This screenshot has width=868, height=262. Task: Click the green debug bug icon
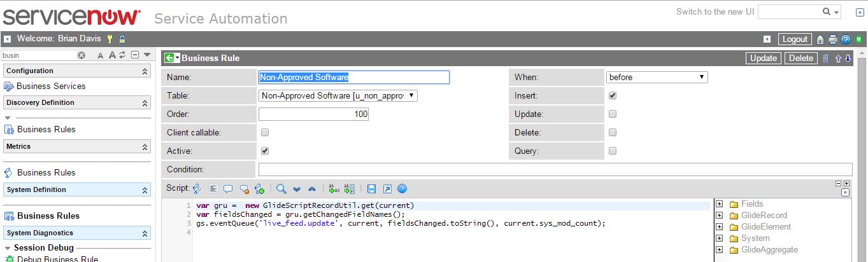858,39
